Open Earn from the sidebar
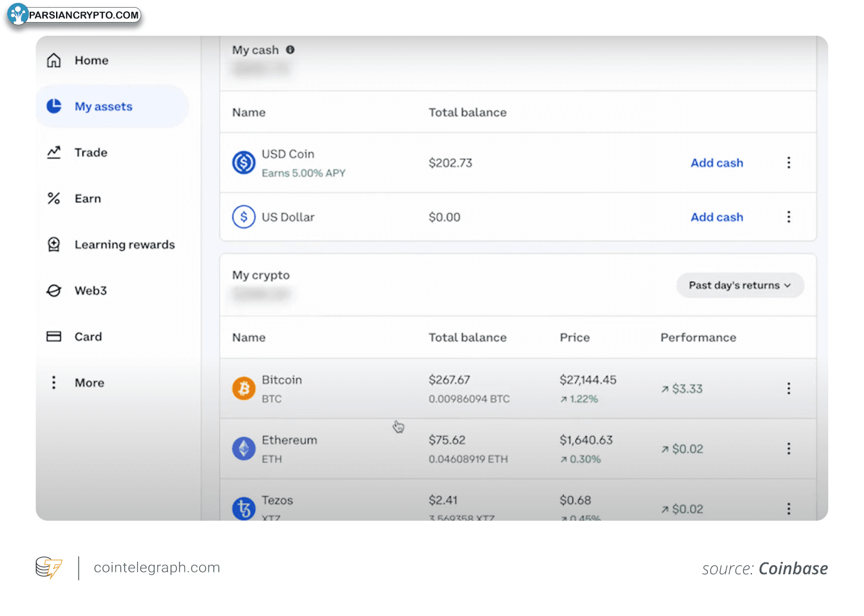864x616 pixels. coord(88,198)
